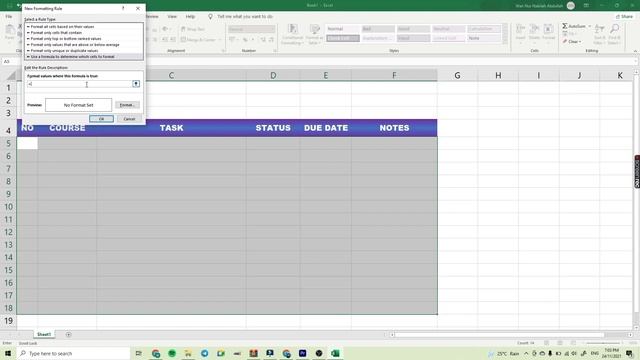Click the collapse dialog range selector icon
The width and height of the screenshot is (640, 360).
coord(136,84)
